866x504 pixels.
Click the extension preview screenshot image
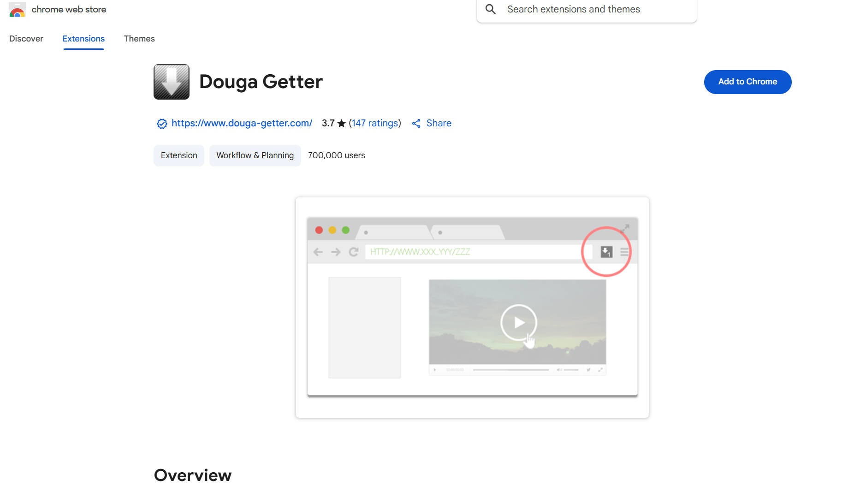point(472,308)
